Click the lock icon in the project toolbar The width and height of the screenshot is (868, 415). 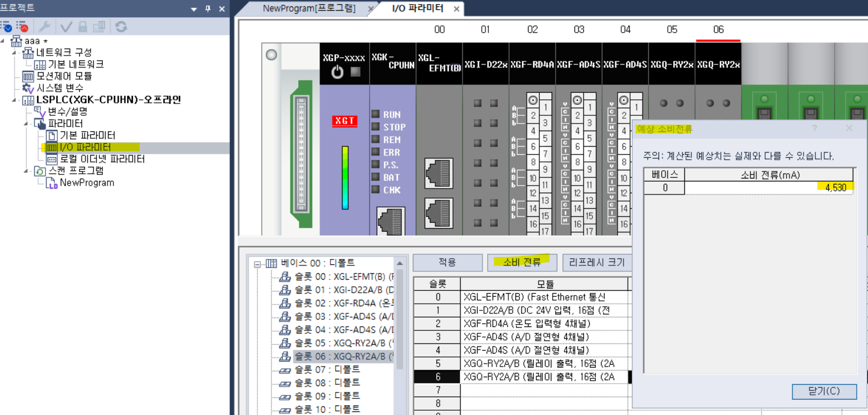point(82,27)
